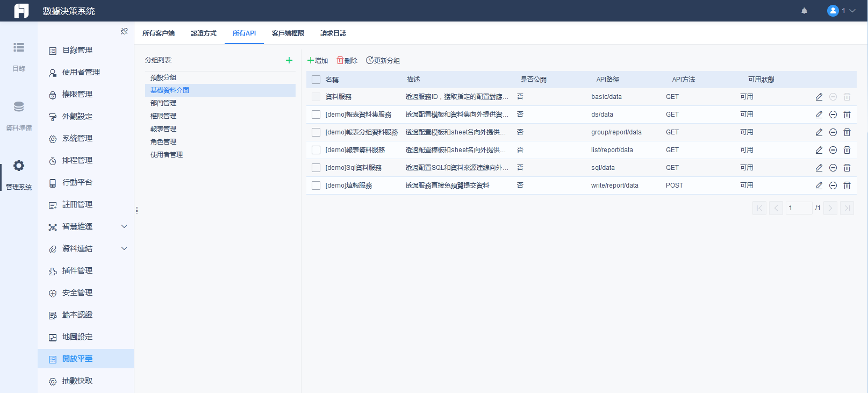This screenshot has width=868, height=393.
Task: Click the FineReport logo icon
Action: [21, 11]
